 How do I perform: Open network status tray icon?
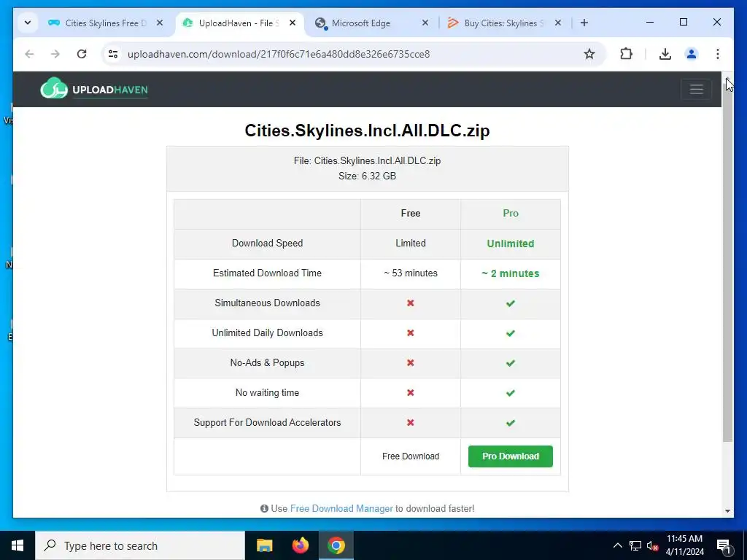635,545
